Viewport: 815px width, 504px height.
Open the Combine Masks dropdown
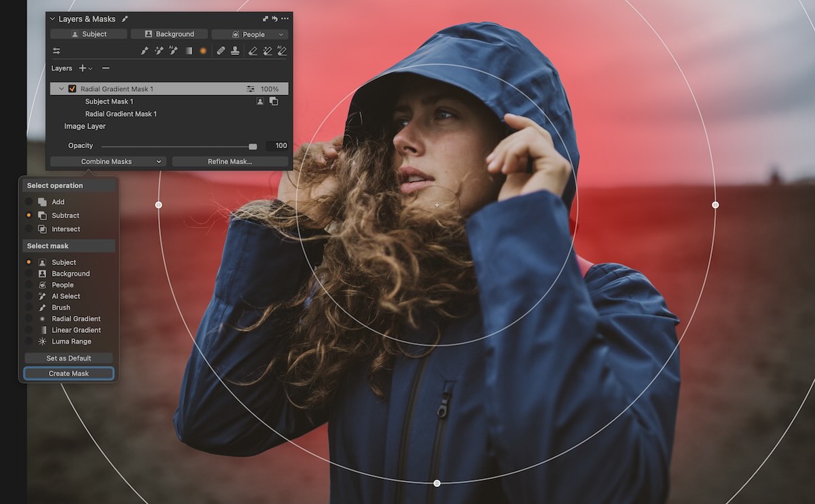pos(107,162)
